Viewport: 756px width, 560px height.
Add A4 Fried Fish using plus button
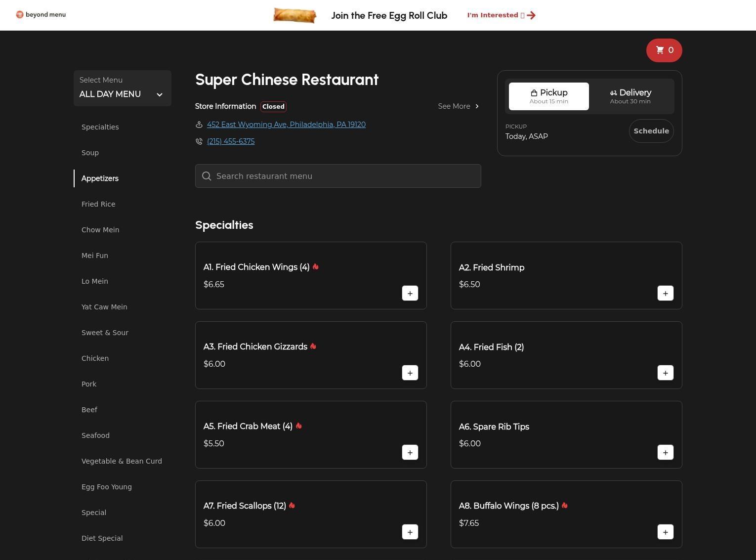[665, 373]
